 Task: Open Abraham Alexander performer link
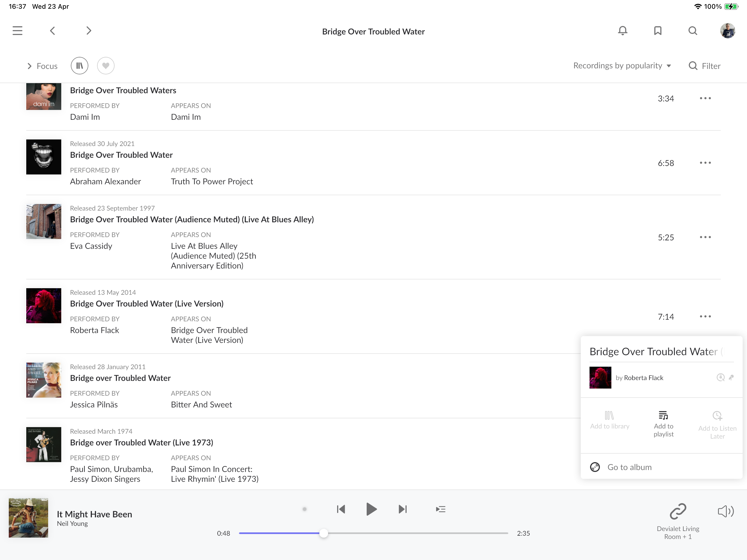click(105, 181)
